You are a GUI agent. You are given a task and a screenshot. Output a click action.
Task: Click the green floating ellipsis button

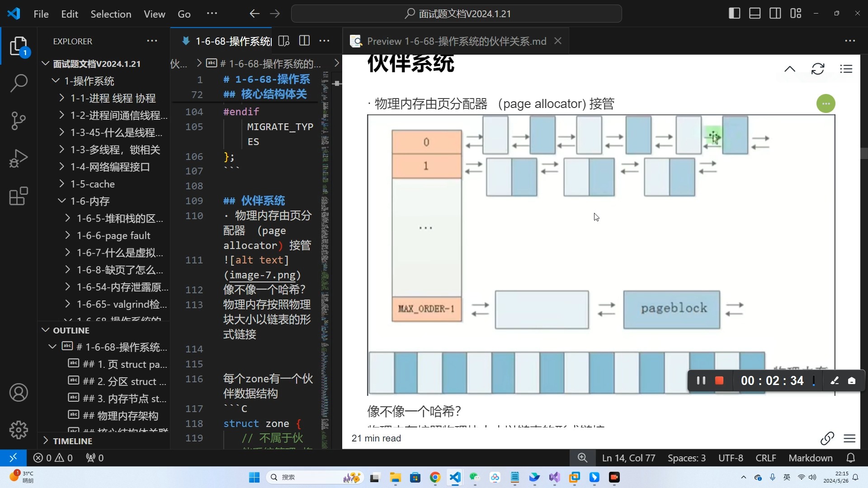826,103
